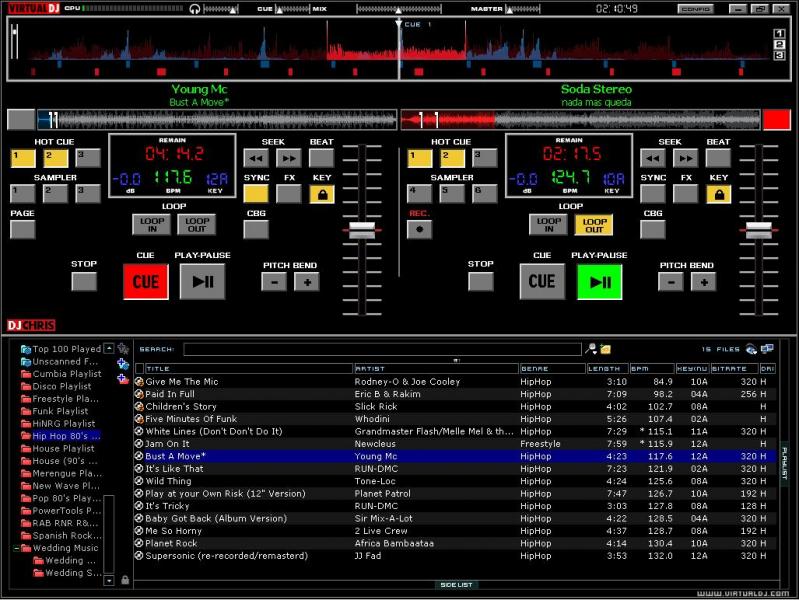The width and height of the screenshot is (799, 600).
Task: Toggle left deck Key lock icon
Action: [322, 194]
